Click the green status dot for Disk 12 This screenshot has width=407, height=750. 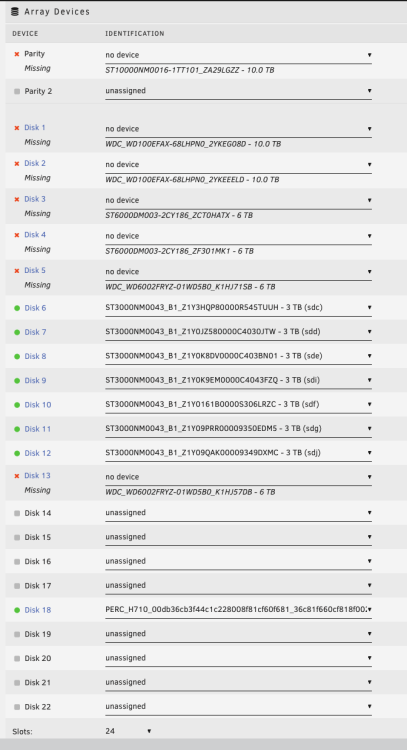pyautogui.click(x=17, y=453)
